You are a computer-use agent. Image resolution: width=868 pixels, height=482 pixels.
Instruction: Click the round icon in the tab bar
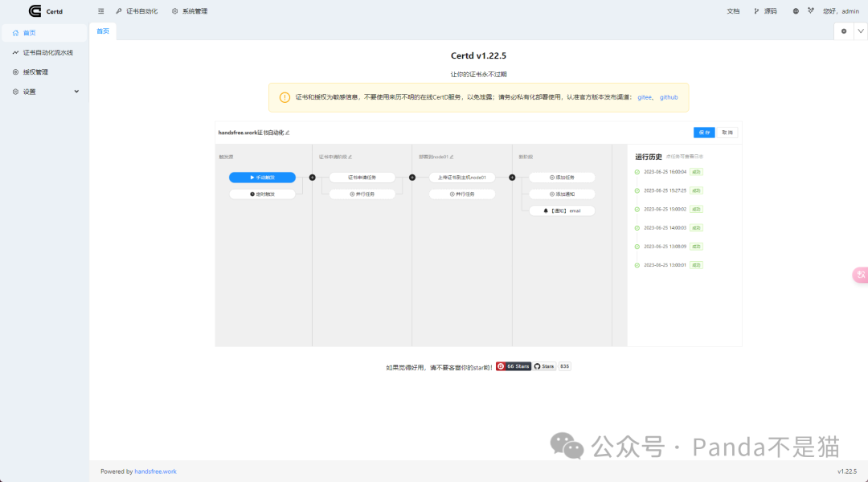844,31
